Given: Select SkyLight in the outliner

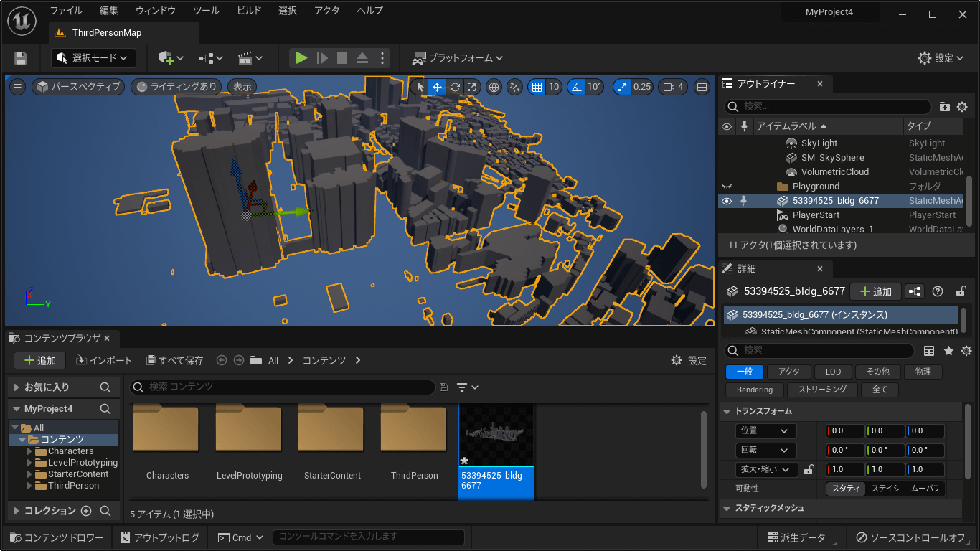Looking at the screenshot, I should tap(819, 143).
